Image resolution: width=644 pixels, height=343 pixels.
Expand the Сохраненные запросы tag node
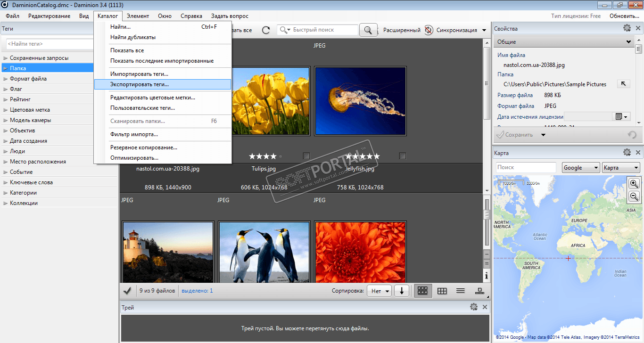5,58
